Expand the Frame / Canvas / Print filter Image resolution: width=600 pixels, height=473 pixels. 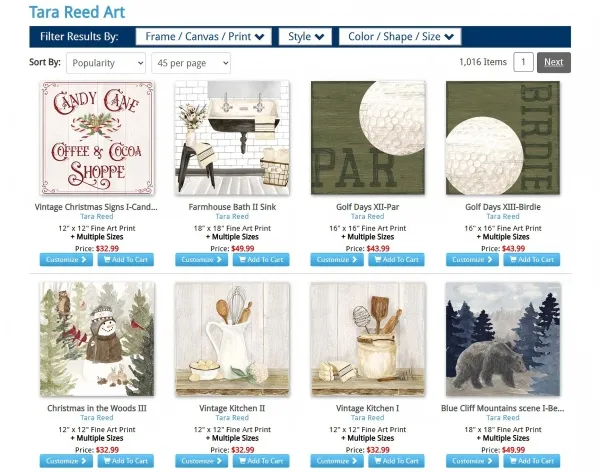point(204,37)
